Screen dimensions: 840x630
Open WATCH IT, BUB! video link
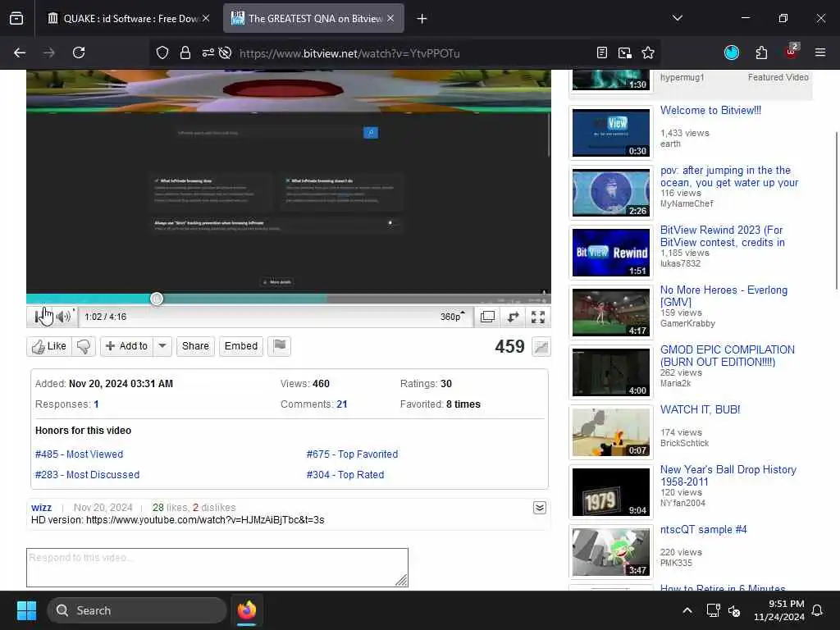pyautogui.click(x=701, y=410)
